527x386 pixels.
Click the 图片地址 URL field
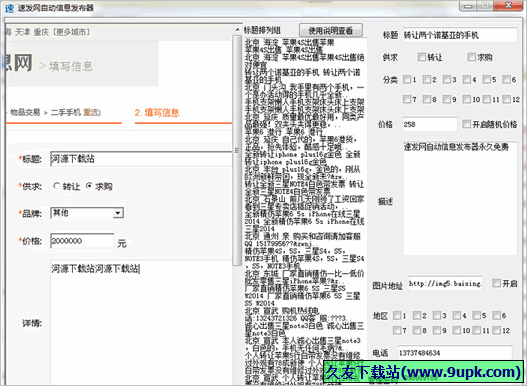(445, 283)
